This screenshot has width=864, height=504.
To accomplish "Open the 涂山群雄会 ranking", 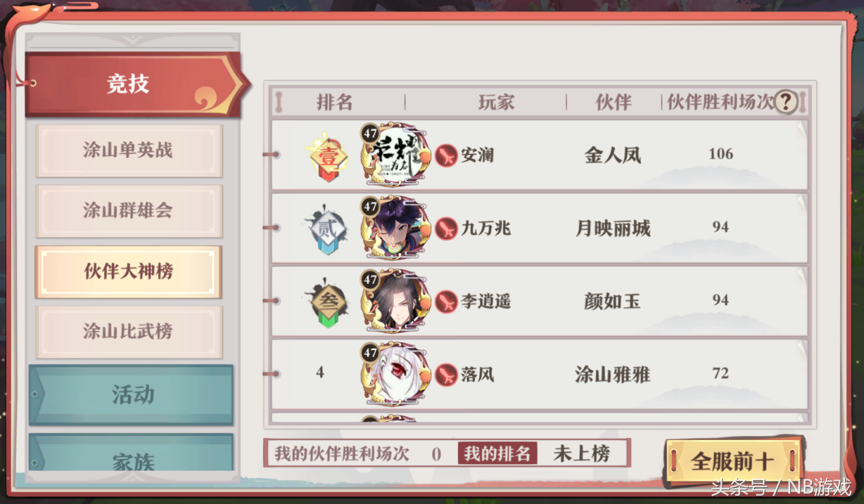I will (129, 211).
